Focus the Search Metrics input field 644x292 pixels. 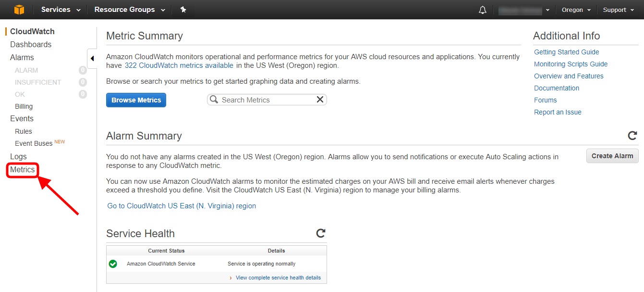tap(267, 100)
